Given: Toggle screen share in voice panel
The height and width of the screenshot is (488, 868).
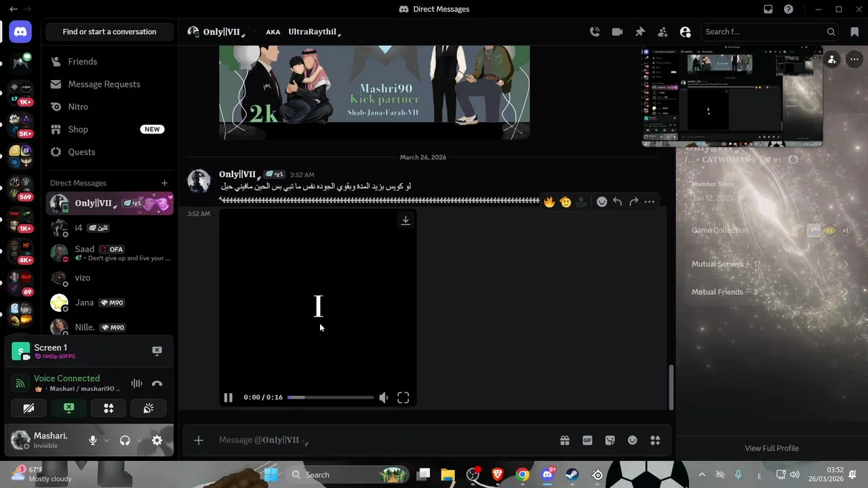Looking at the screenshot, I should pos(68,408).
